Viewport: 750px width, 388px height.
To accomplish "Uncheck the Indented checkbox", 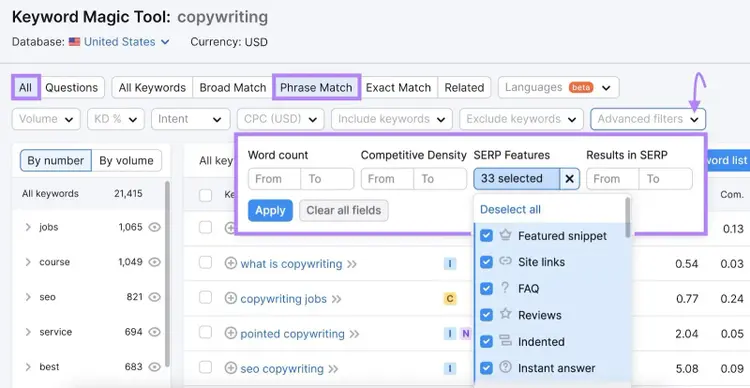I will [x=486, y=342].
